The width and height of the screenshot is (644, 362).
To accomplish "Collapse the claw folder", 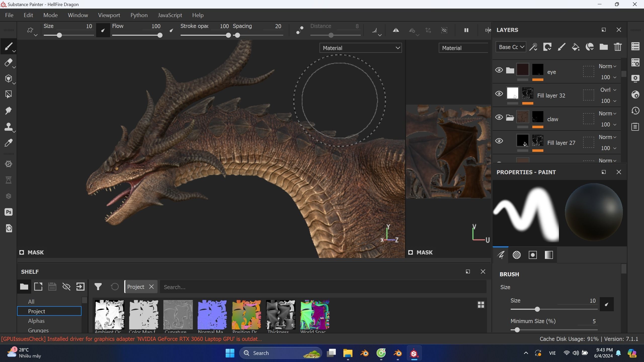I will pos(510,117).
